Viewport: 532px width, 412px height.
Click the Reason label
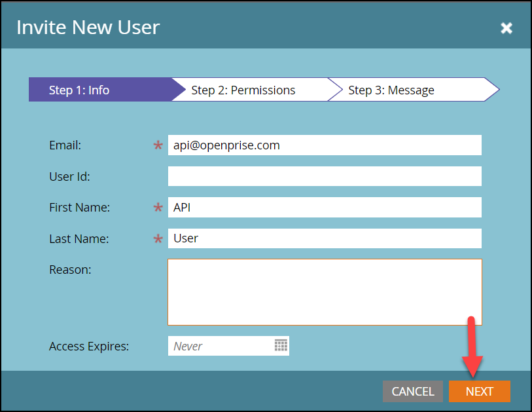(70, 270)
